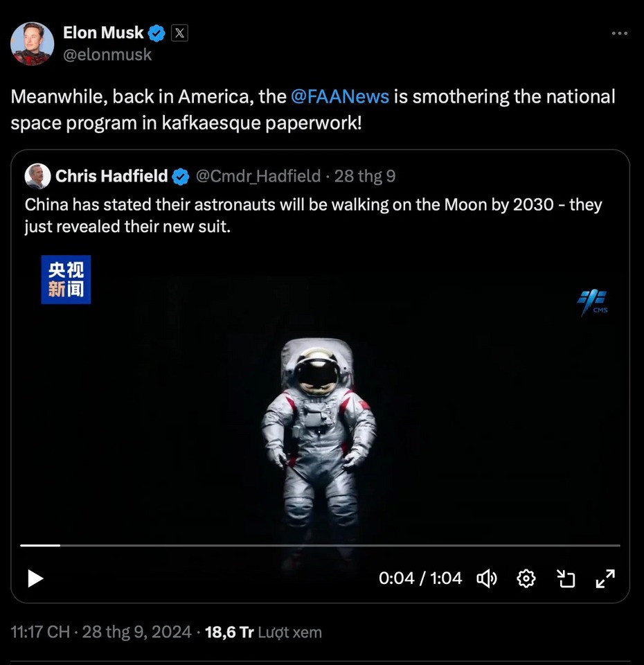This screenshot has height=665, width=644.
Task: Toggle picture-in-picture mode for video
Action: [x=566, y=578]
